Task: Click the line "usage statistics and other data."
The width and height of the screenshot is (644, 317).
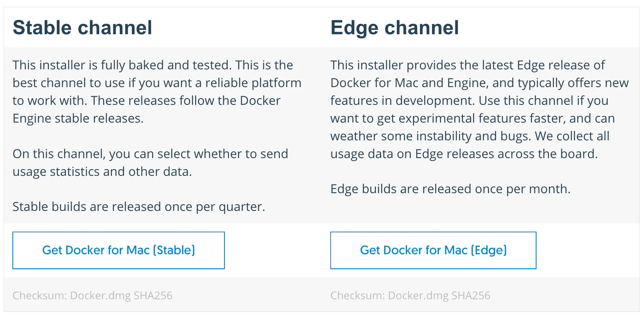Action: [102, 171]
